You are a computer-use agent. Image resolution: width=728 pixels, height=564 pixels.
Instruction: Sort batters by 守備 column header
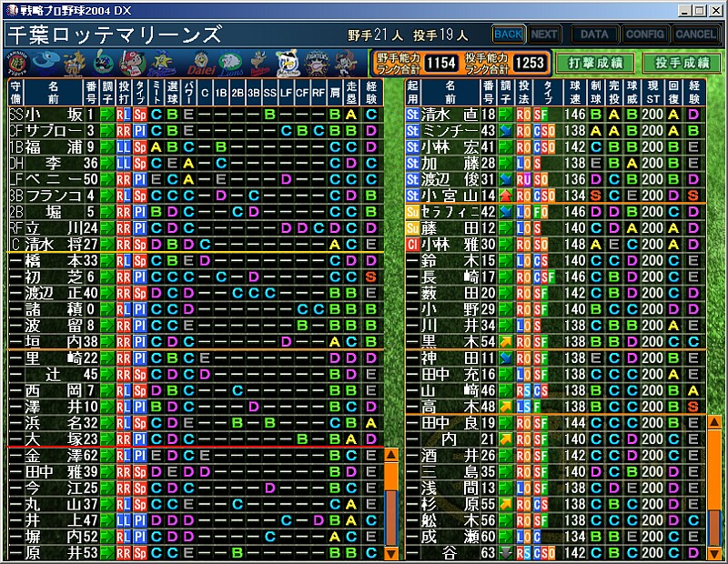tap(15, 93)
